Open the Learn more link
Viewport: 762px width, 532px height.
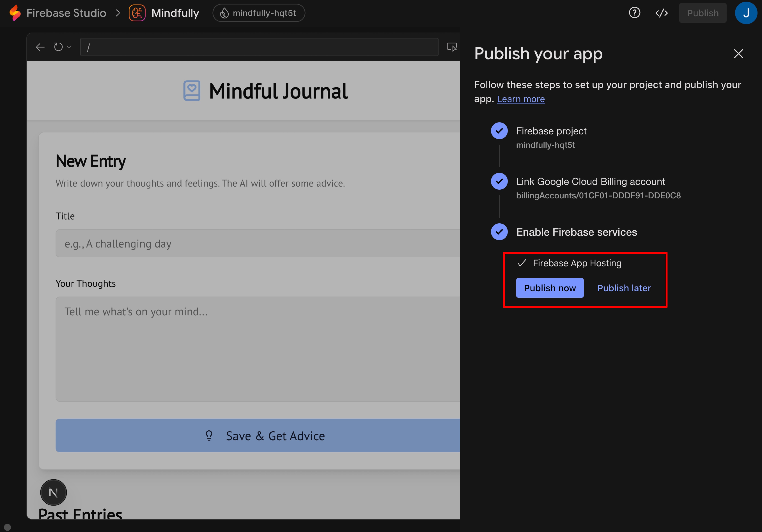[x=521, y=99]
